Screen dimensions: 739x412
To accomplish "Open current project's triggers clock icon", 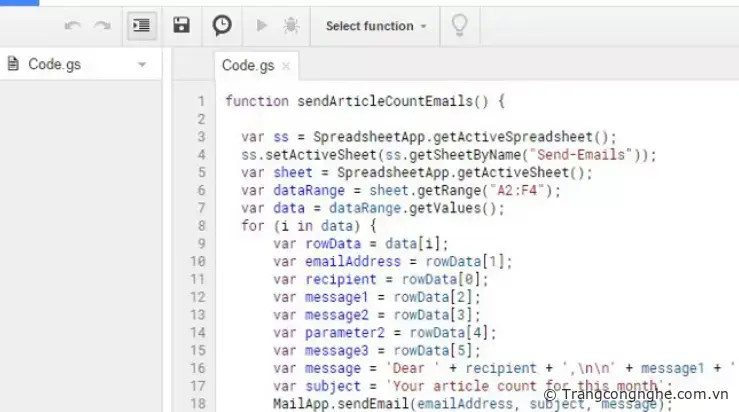I will click(x=222, y=26).
